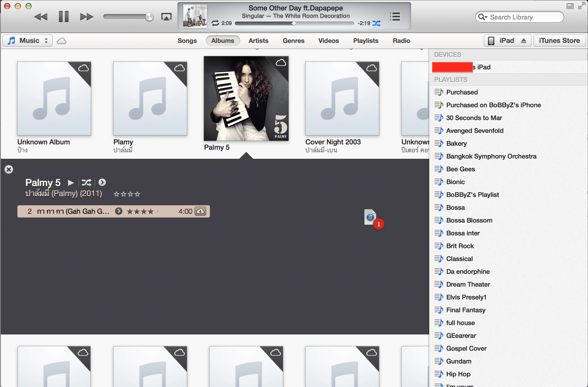Toggle the blue shuffle icon

(376, 23)
